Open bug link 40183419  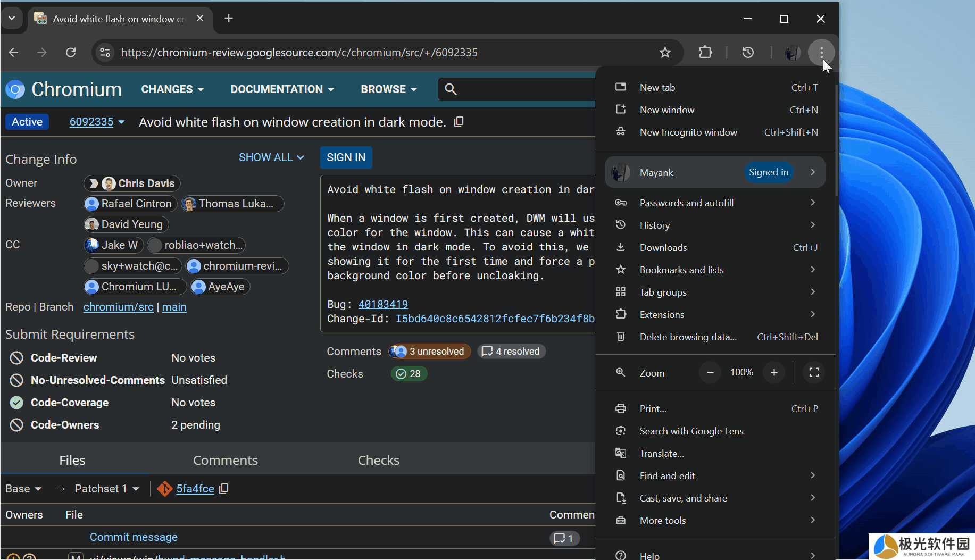pyautogui.click(x=383, y=304)
